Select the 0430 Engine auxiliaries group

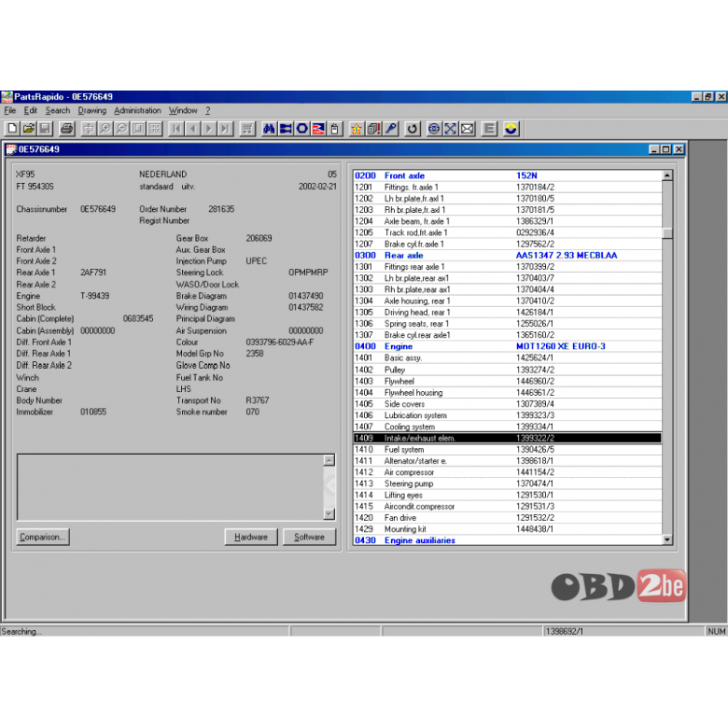click(508, 540)
